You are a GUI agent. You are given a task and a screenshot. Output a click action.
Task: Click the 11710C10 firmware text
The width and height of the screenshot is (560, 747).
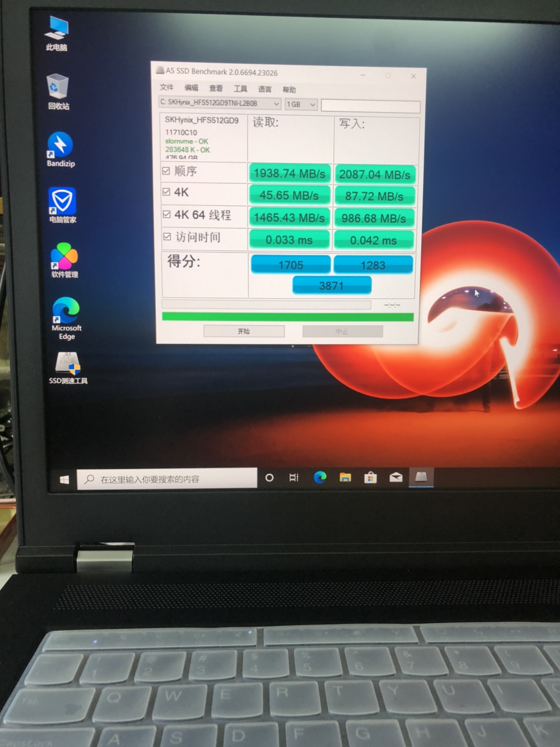click(x=181, y=132)
